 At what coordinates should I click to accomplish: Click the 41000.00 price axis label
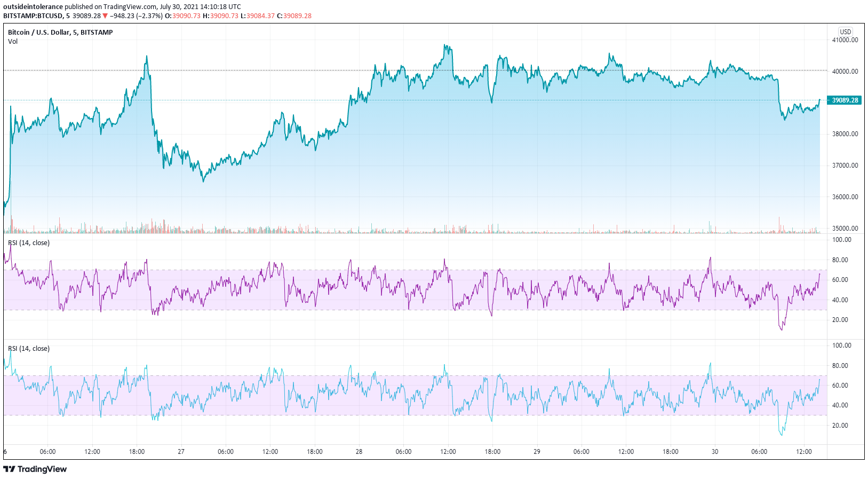pos(846,40)
